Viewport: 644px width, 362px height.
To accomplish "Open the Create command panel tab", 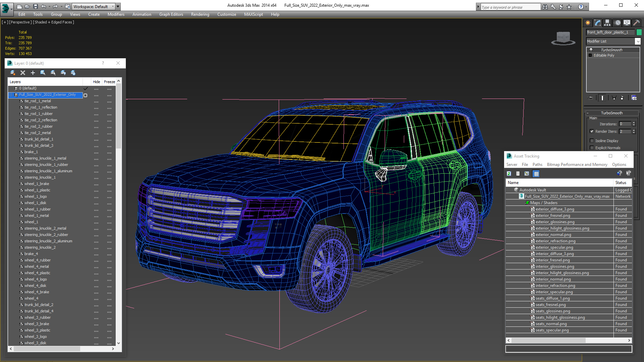I will tap(588, 23).
